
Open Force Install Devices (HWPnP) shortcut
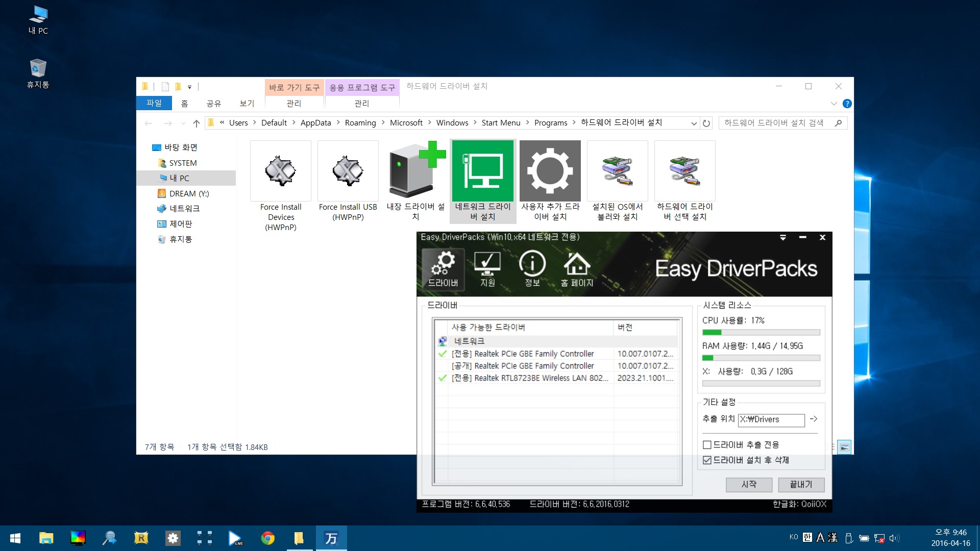281,186
